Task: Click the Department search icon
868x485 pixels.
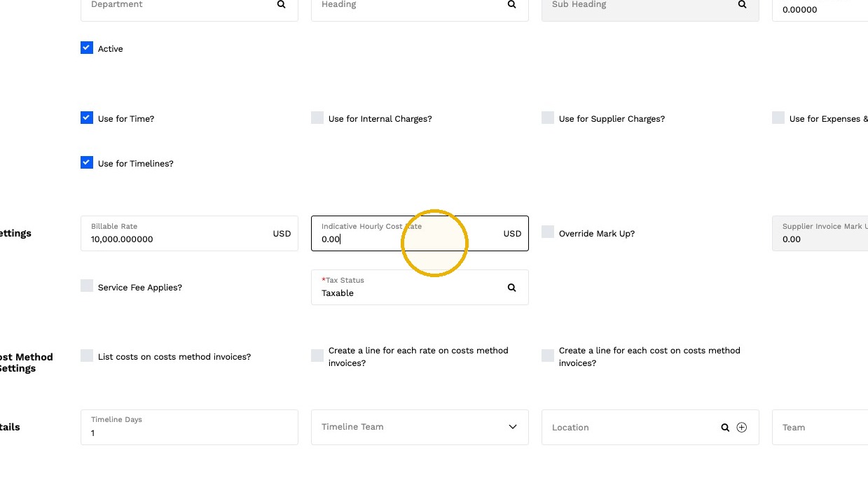Action: pyautogui.click(x=281, y=4)
